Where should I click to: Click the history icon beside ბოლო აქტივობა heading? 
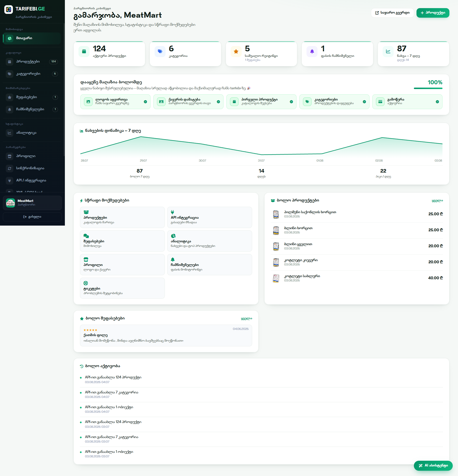click(x=82, y=366)
